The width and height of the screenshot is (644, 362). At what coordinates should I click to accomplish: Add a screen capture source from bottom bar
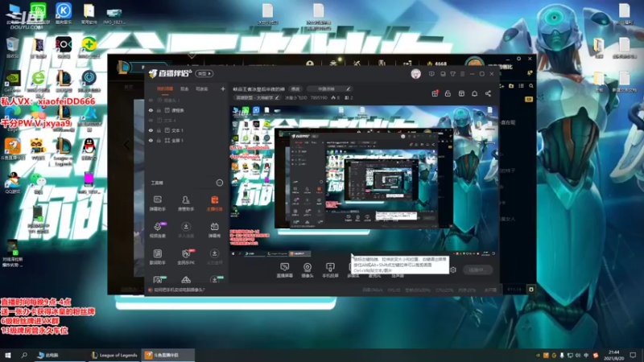tap(284, 270)
